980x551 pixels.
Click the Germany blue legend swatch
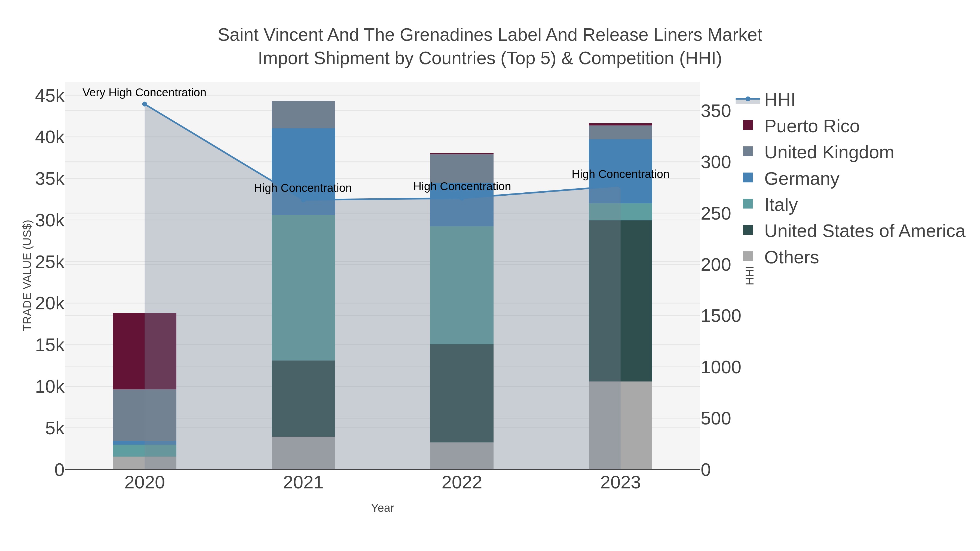[x=748, y=178]
